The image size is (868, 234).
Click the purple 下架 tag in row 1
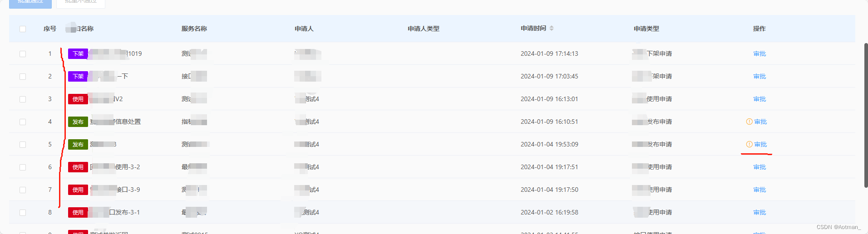pos(78,54)
